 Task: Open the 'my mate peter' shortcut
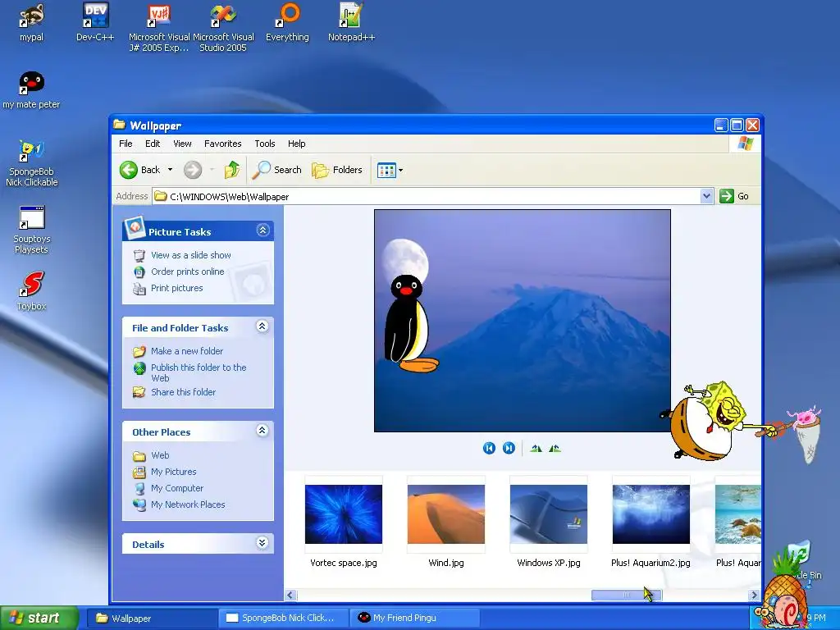32,90
